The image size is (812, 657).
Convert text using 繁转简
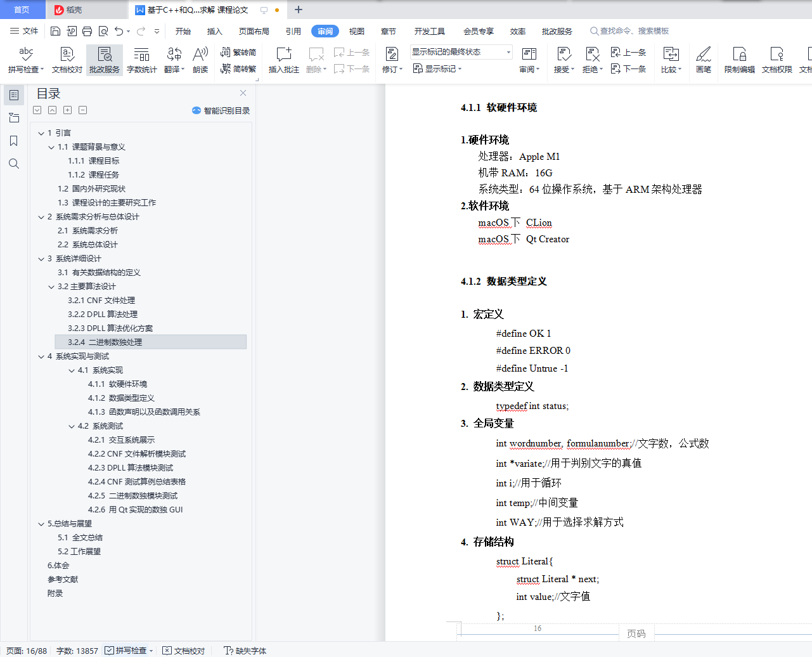(x=238, y=53)
